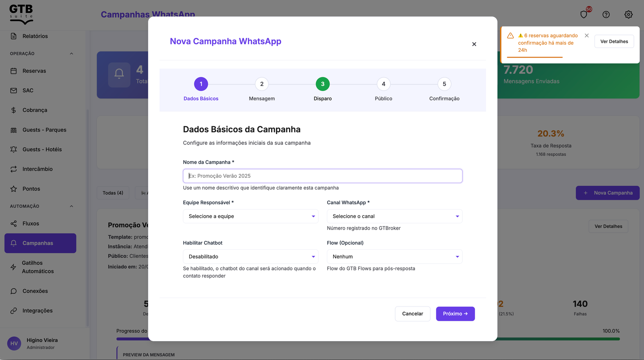
Task: Open the Habilitar Chatbot dropdown
Action: tap(250, 257)
